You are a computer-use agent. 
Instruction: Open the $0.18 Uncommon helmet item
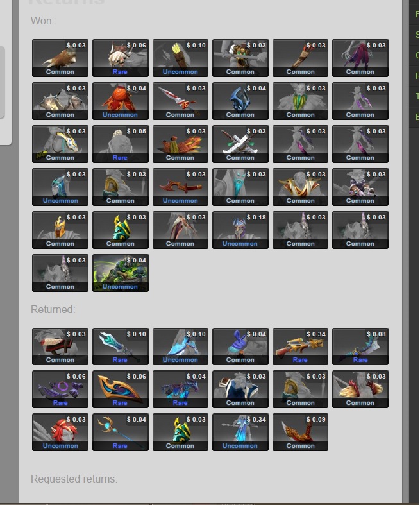point(240,230)
